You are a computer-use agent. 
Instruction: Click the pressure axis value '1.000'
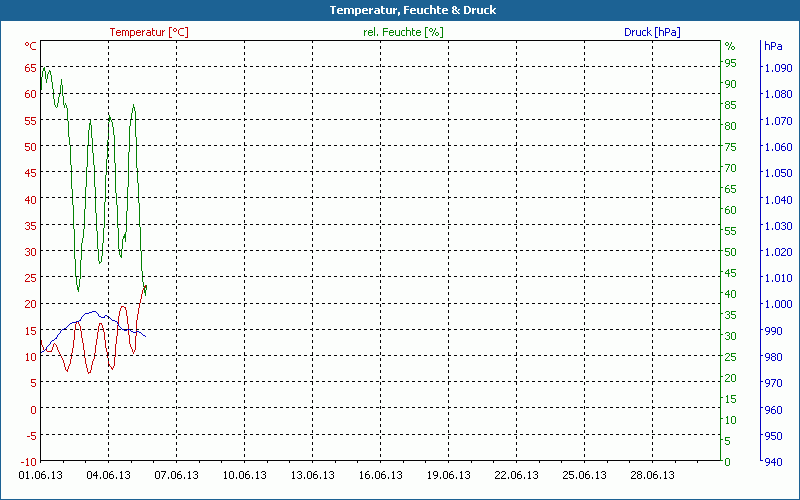point(778,304)
